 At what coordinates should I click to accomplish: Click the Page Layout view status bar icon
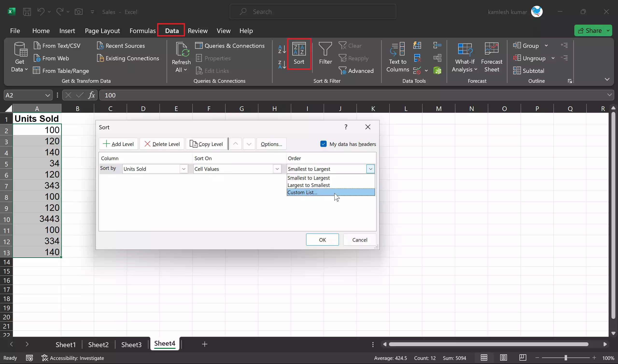[503, 358]
